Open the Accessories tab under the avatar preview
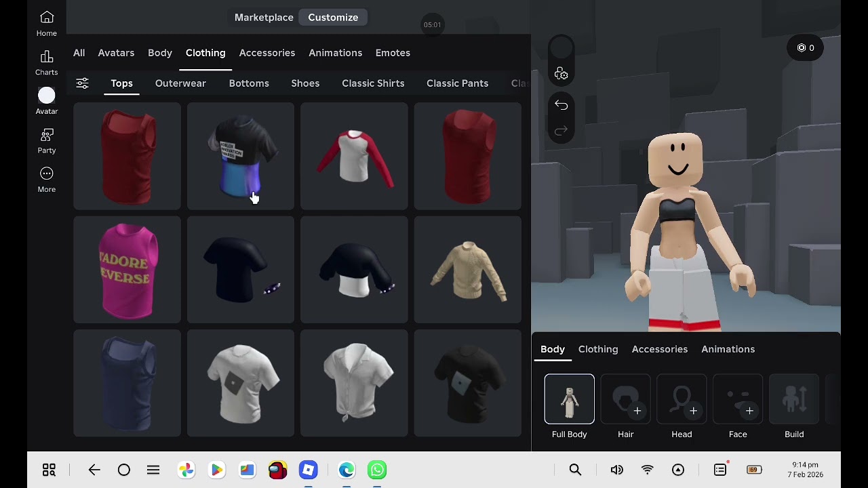Image resolution: width=868 pixels, height=488 pixels. pyautogui.click(x=660, y=349)
